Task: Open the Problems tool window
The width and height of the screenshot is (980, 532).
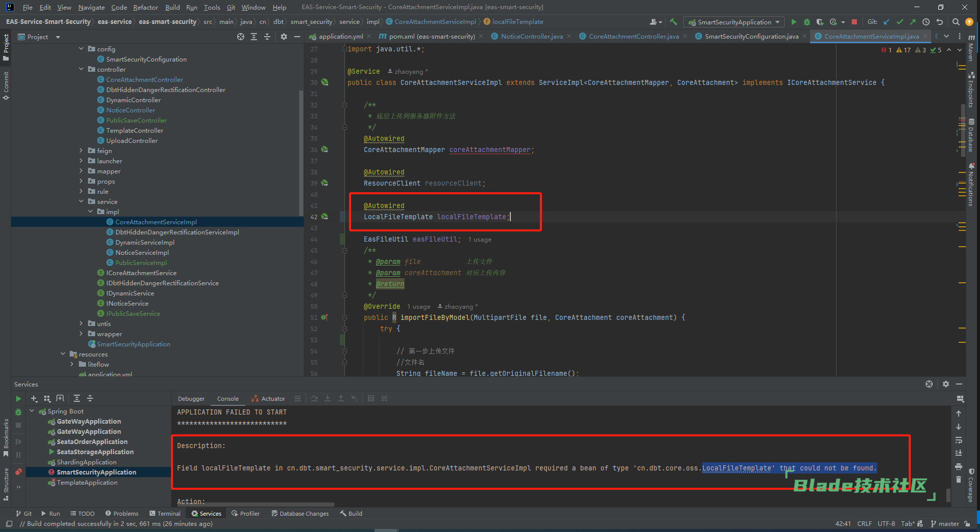Action: click(122, 514)
